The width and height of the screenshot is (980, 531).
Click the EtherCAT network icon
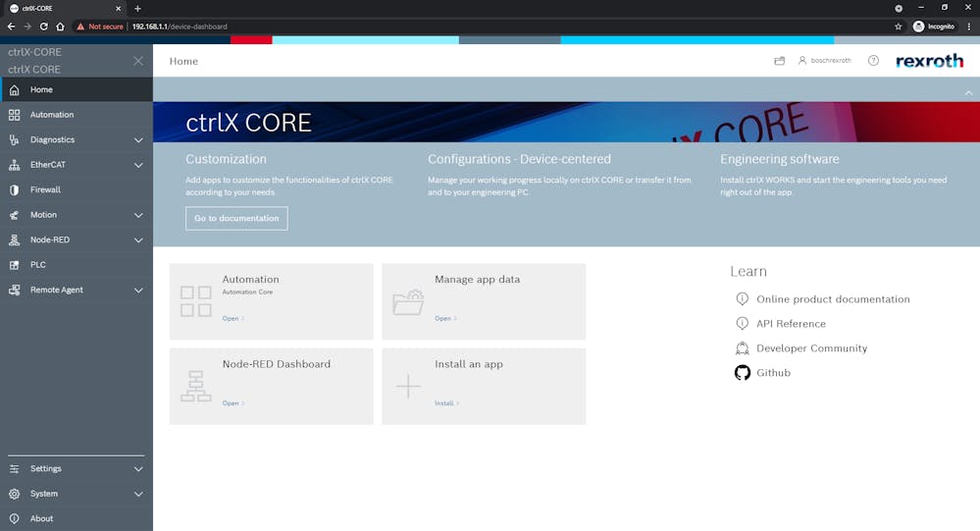click(15, 165)
